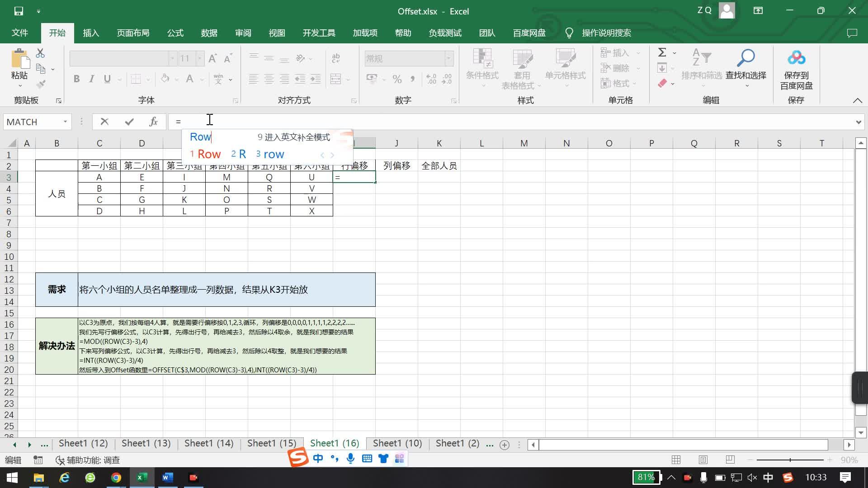Switch to Normal view in status bar
The image size is (868, 488).
click(x=676, y=460)
